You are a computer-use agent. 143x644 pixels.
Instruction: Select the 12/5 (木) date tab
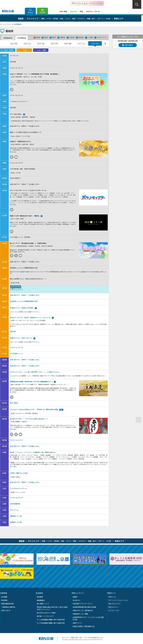(54, 44)
